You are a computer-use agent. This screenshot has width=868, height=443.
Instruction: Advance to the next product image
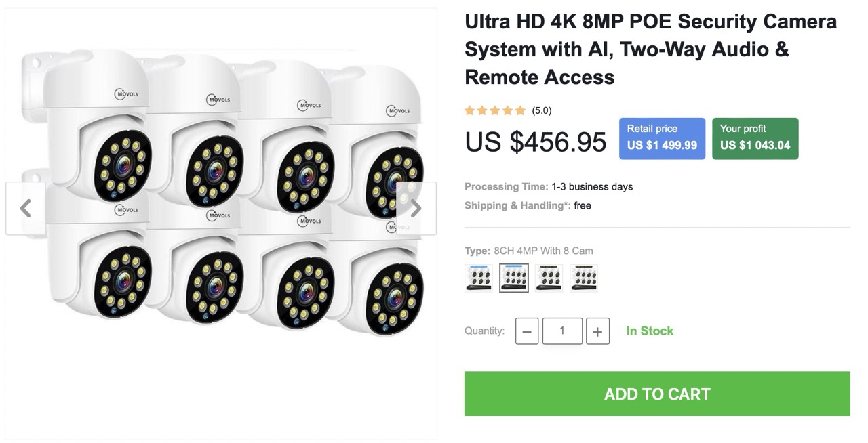point(416,209)
